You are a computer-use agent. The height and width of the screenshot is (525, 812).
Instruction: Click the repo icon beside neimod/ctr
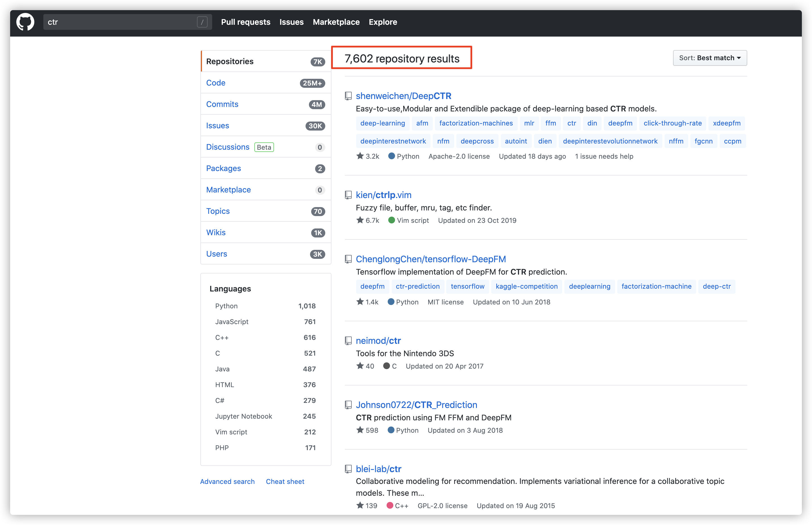pyautogui.click(x=348, y=340)
